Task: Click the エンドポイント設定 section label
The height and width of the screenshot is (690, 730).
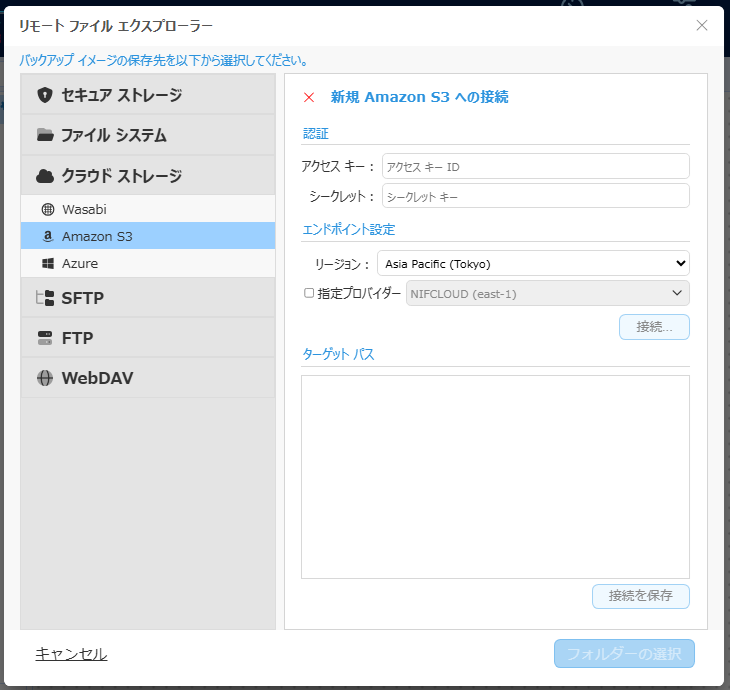Action: click(349, 230)
